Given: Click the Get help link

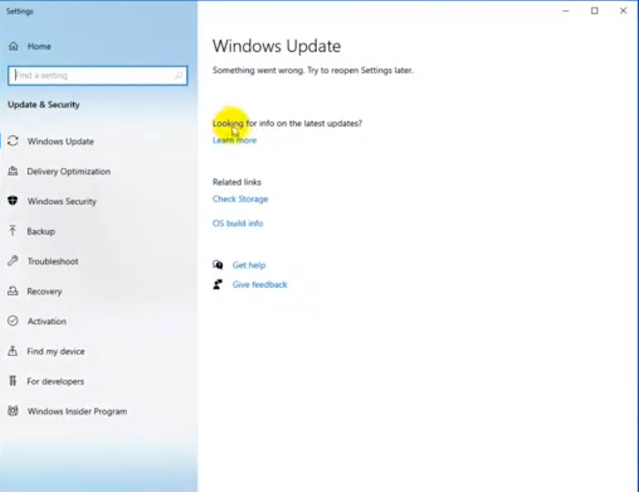Looking at the screenshot, I should (249, 265).
